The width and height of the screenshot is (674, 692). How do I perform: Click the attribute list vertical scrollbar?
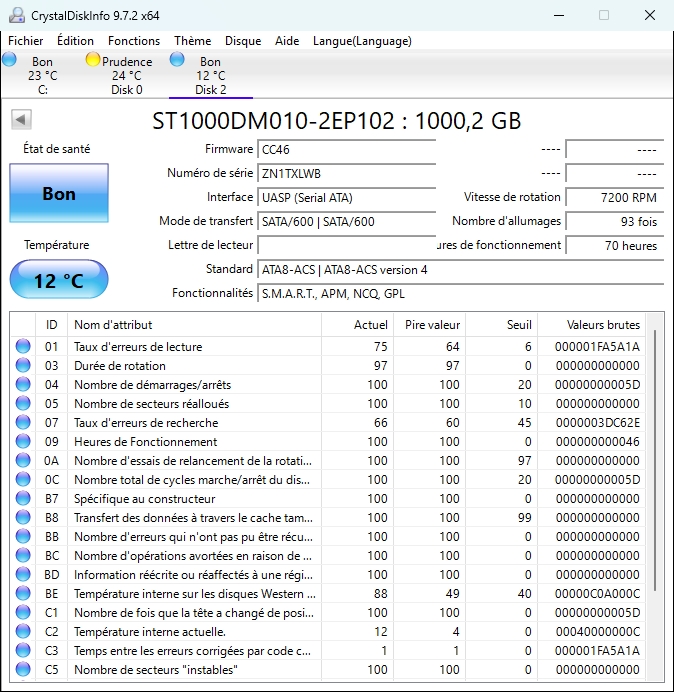point(655,460)
